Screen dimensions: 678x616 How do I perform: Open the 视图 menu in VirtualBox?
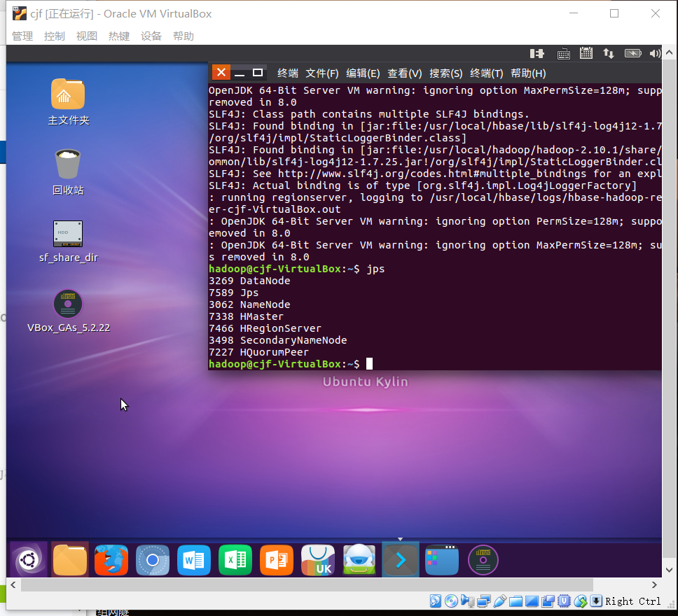tap(87, 36)
